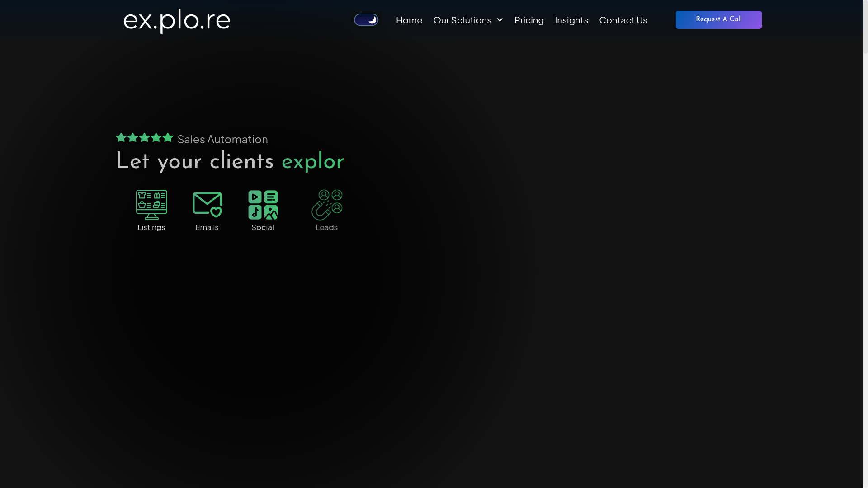Click the five-star rating icons
This screenshot has width=868, height=488.
tap(145, 137)
